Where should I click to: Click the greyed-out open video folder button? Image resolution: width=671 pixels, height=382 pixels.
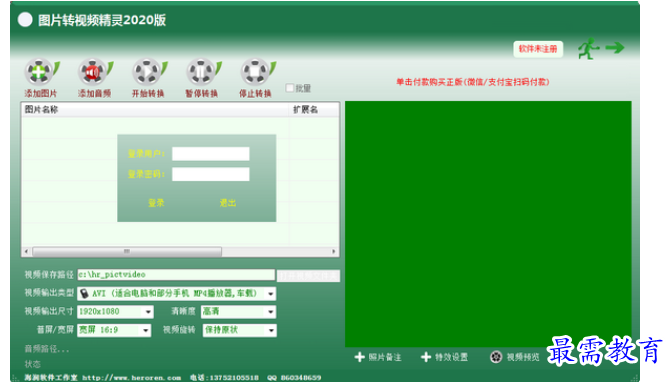pos(309,276)
